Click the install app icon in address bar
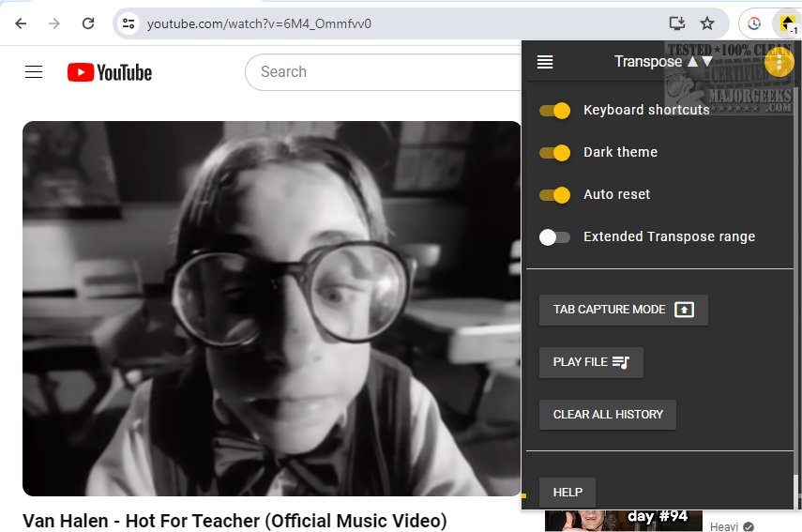The image size is (802, 532). (x=676, y=23)
